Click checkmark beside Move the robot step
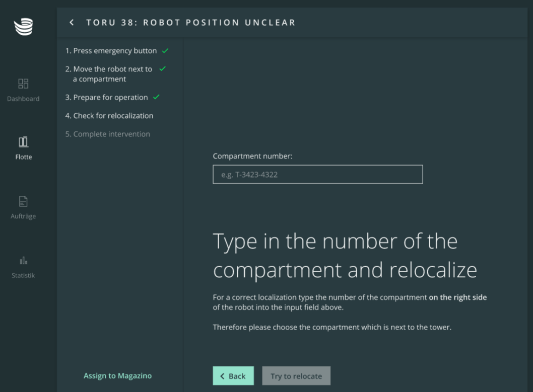Image resolution: width=533 pixels, height=392 pixels. coord(162,69)
